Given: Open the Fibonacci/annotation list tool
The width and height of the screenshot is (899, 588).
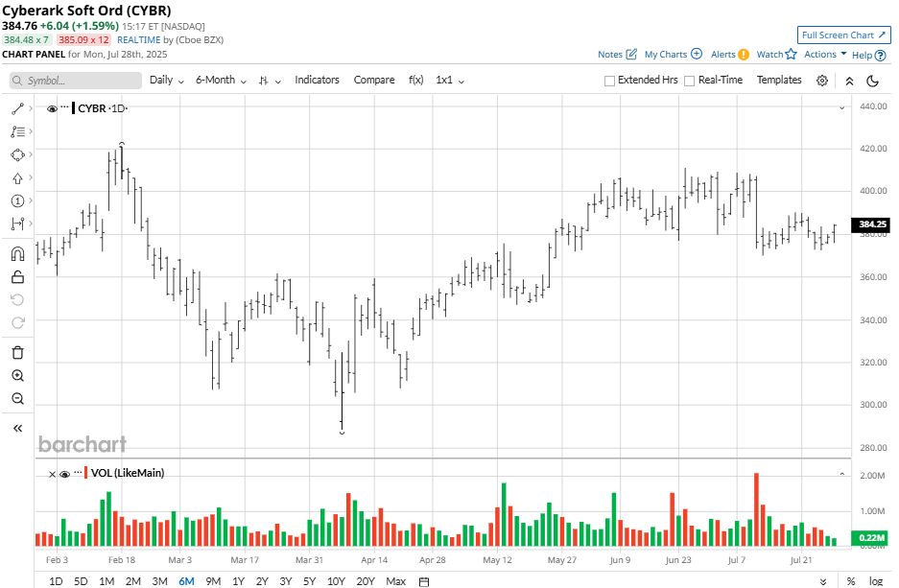Looking at the screenshot, I should [17, 131].
